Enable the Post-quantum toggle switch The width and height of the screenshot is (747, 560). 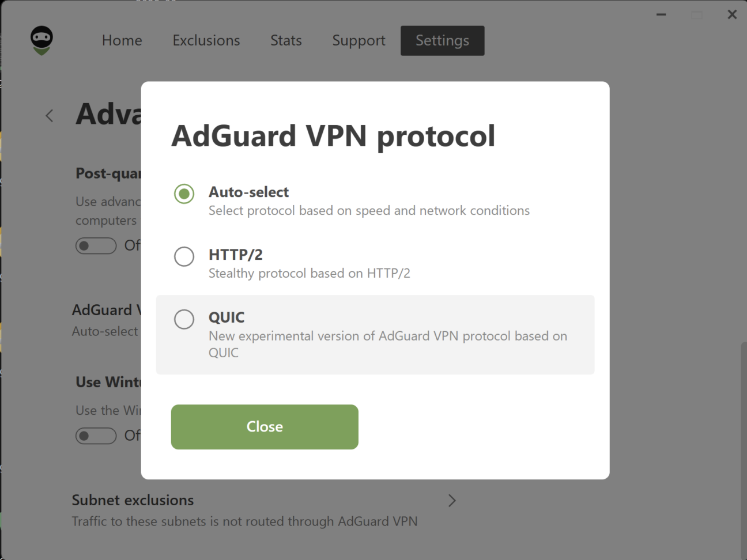tap(96, 245)
